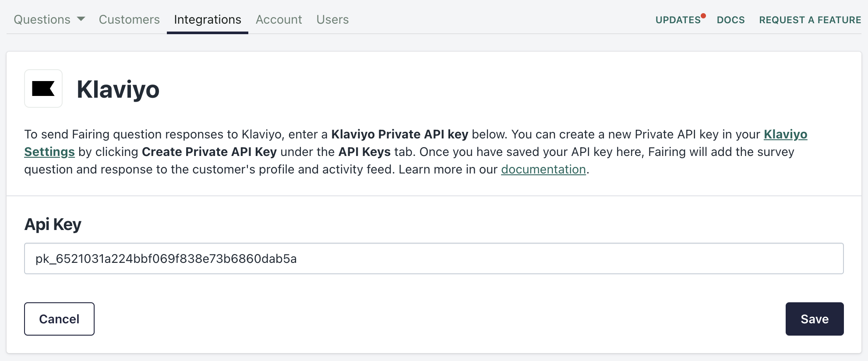Image resolution: width=868 pixels, height=361 pixels.
Task: Click the Api Key label
Action: pos(53,224)
